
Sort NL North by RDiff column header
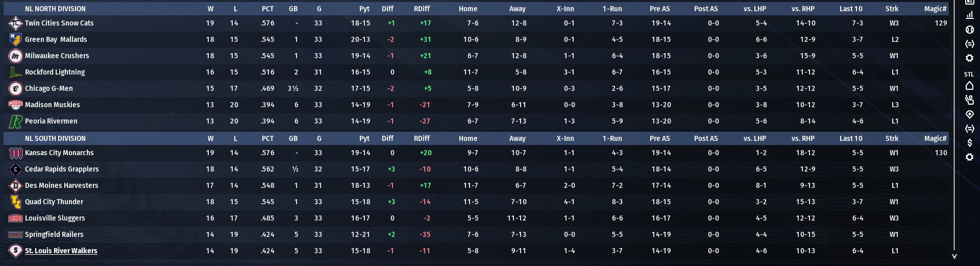(x=422, y=9)
